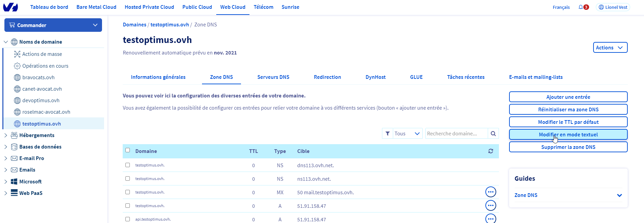Check the api.testoptimus.ovh. row checkbox

(x=128, y=219)
